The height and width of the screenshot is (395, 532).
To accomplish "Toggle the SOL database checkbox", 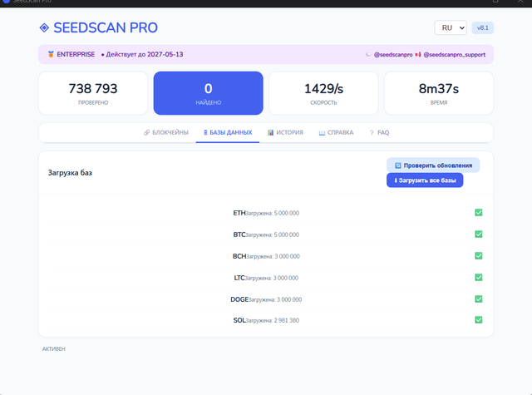I will click(x=479, y=319).
